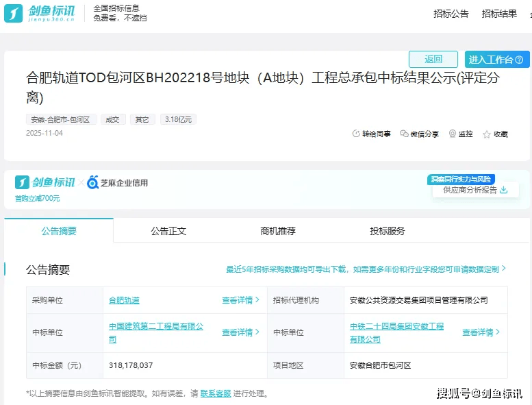Open 招标公告 in top navigation
532x405 pixels.
click(451, 14)
